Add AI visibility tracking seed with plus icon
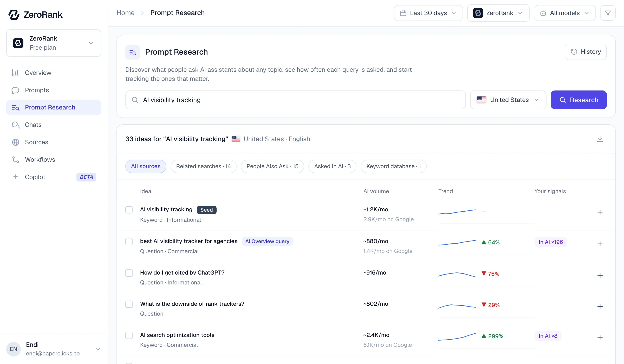624x364 pixels. tap(600, 212)
